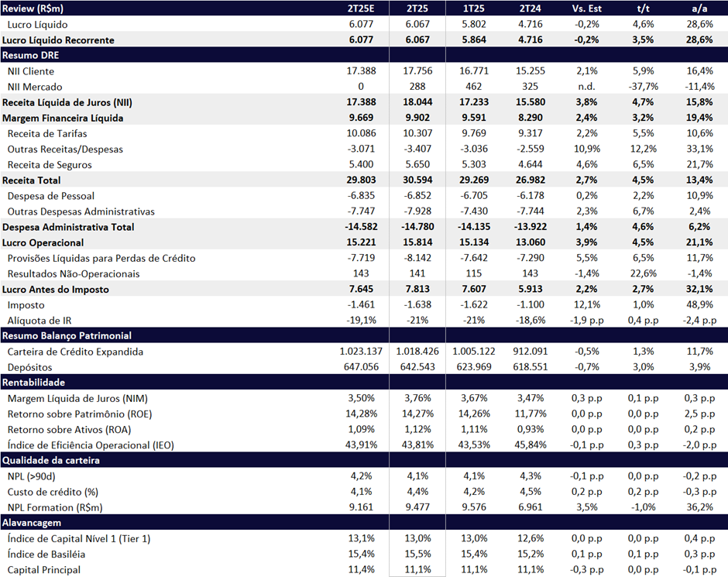Click the 'Imposto' row label
The width and height of the screenshot is (728, 577).
pos(26,305)
